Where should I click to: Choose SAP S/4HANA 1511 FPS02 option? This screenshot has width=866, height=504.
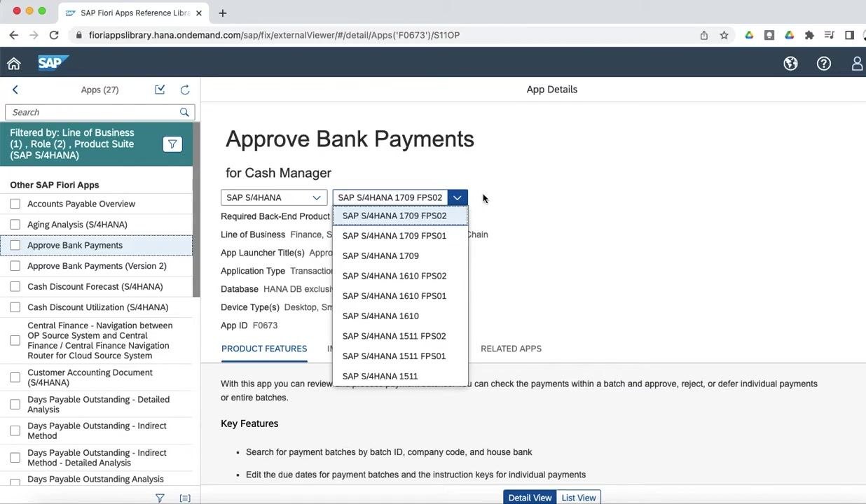(400, 336)
